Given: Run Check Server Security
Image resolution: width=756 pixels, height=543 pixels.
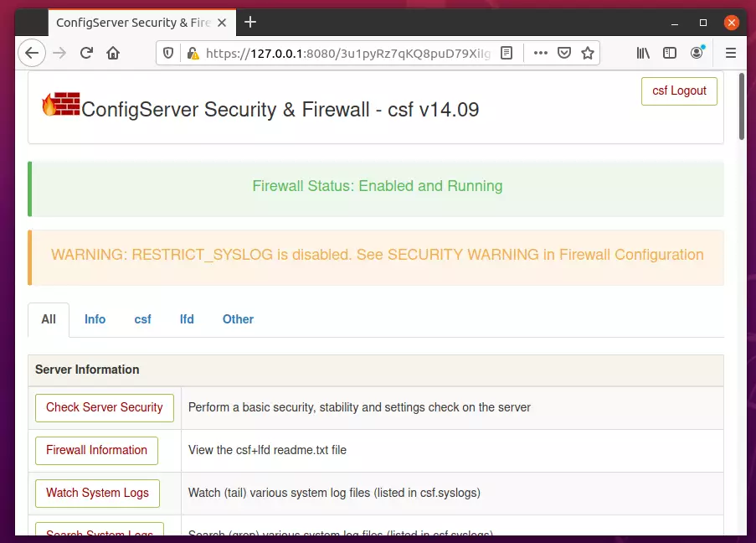Looking at the screenshot, I should (105, 408).
